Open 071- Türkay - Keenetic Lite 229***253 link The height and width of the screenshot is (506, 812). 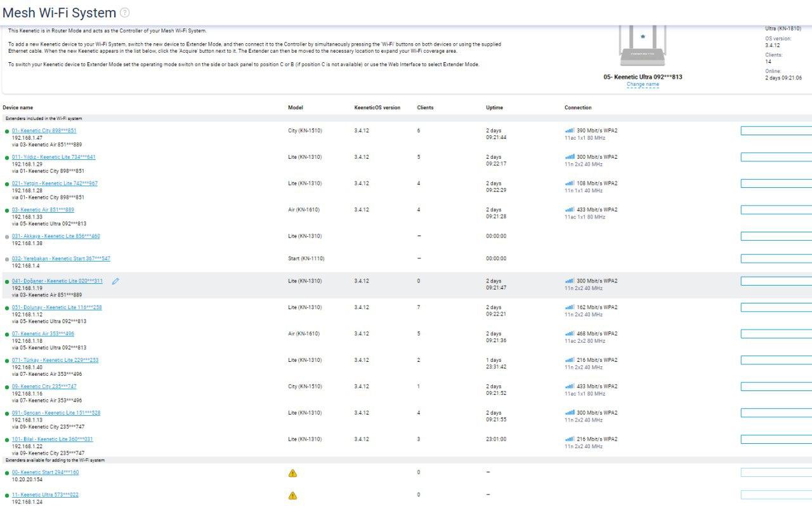tap(55, 360)
